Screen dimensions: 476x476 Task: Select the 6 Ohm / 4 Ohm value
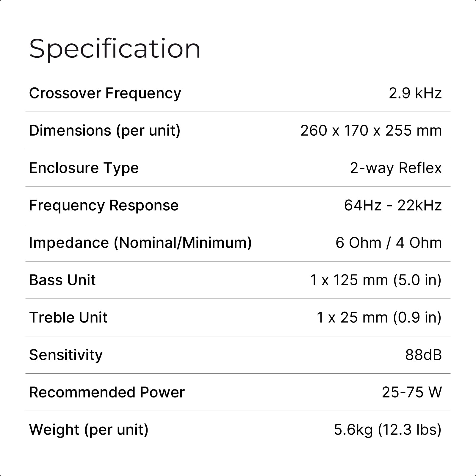click(x=389, y=243)
